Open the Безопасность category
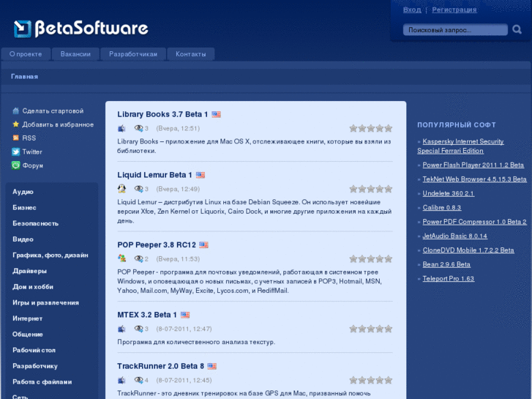The width and height of the screenshot is (532, 399). [x=35, y=223]
